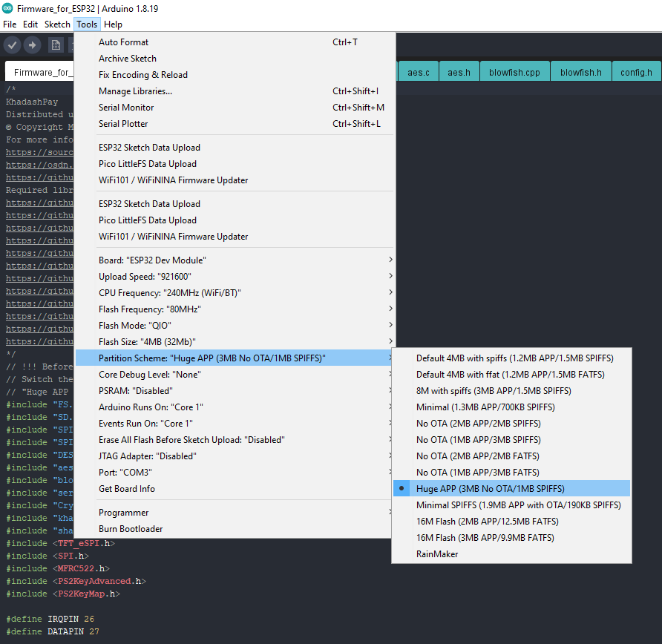The image size is (662, 644).
Task: Expand Erase All Flash Before Sketch Upload submenu
Action: click(235, 440)
